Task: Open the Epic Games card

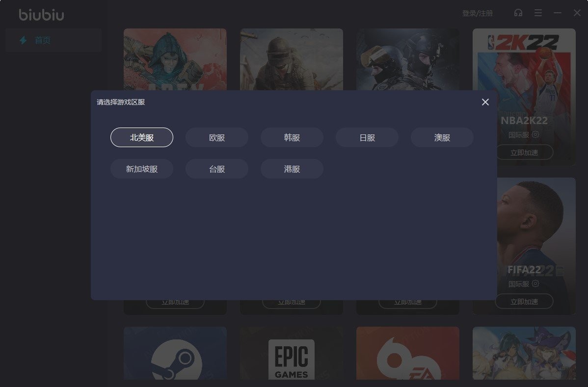Action: pyautogui.click(x=292, y=353)
